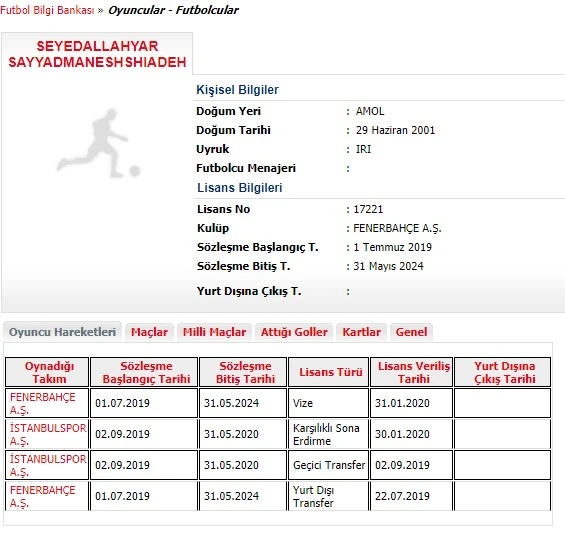Click the license number 17221

[368, 209]
